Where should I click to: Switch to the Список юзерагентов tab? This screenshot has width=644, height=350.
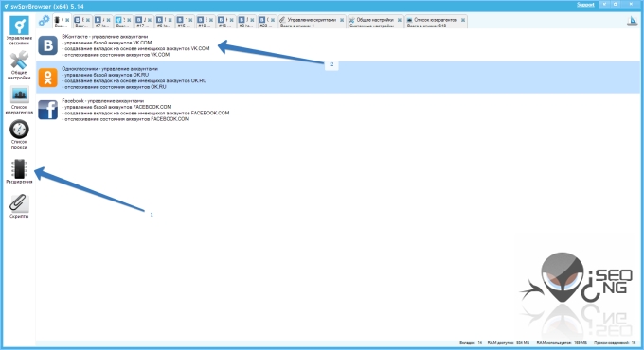tap(436, 22)
